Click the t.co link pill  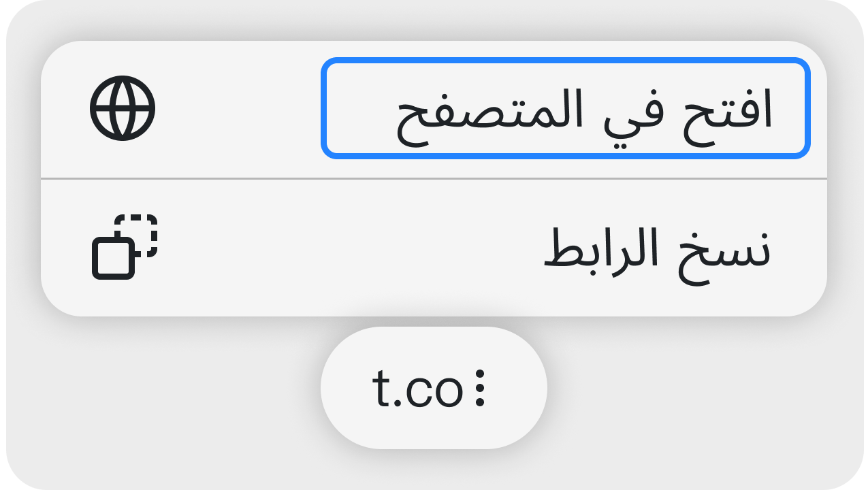419,389
